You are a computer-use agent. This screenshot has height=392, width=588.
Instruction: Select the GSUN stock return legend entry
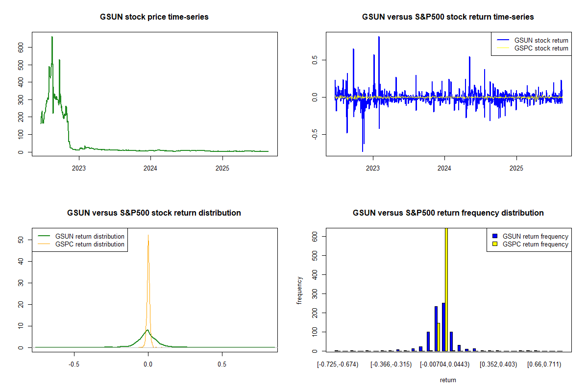tap(541, 40)
